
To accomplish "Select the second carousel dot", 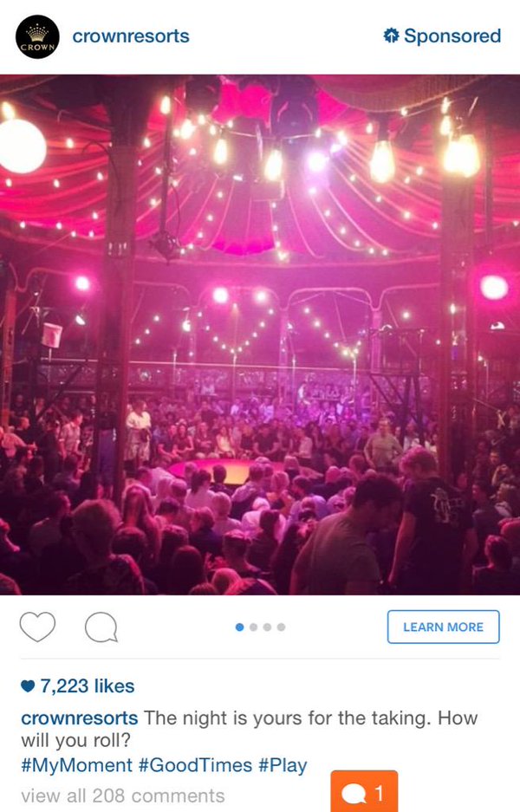I will tap(253, 627).
